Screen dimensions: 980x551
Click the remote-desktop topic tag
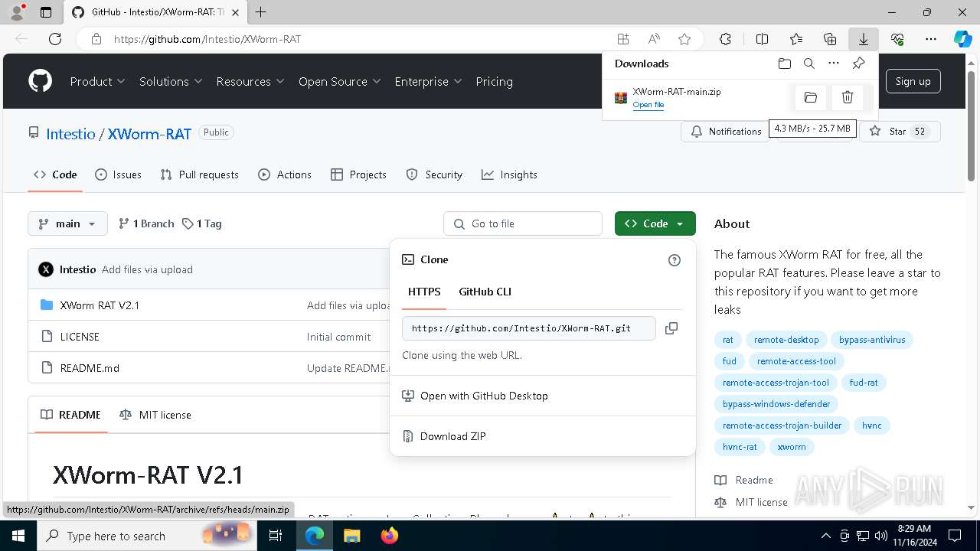pos(786,340)
